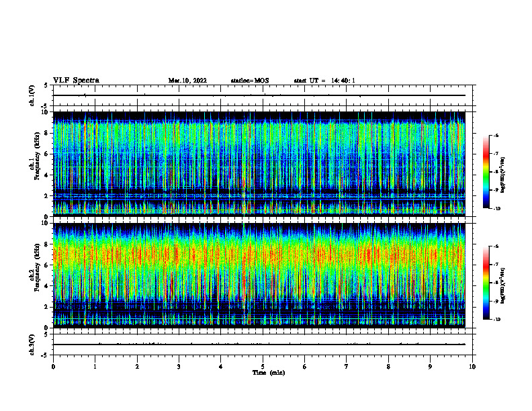Viewport: 532px width, 411px height.
Task: Click the last time axis tick label "10"
Action: tap(472, 367)
